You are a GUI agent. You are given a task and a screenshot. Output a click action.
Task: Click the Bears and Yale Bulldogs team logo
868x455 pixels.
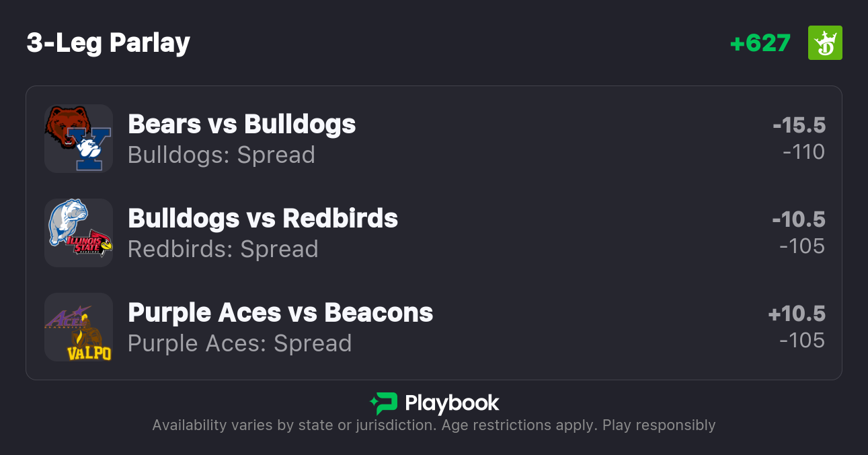click(x=78, y=139)
